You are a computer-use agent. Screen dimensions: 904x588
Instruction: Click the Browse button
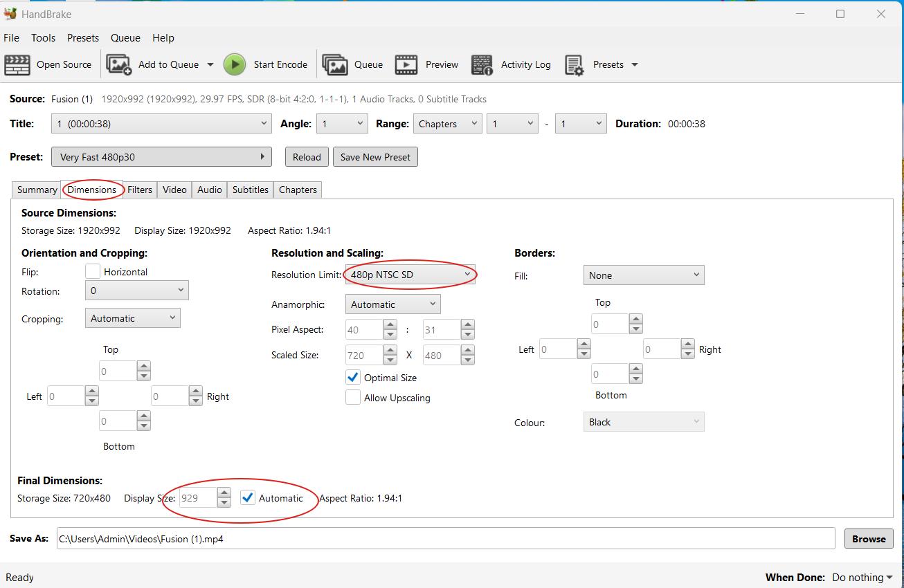(x=869, y=539)
